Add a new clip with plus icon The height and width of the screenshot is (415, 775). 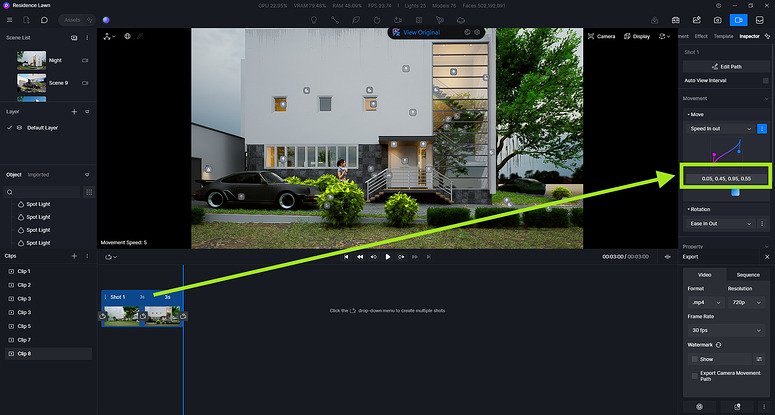pos(74,256)
